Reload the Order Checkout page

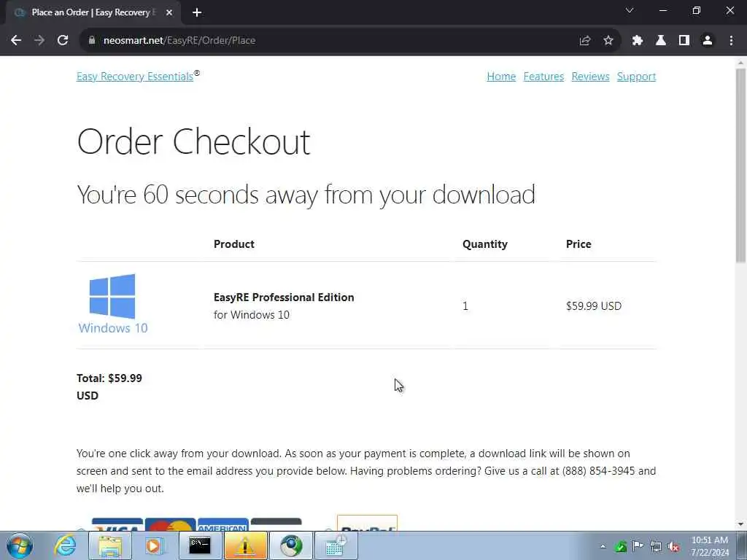click(x=63, y=41)
